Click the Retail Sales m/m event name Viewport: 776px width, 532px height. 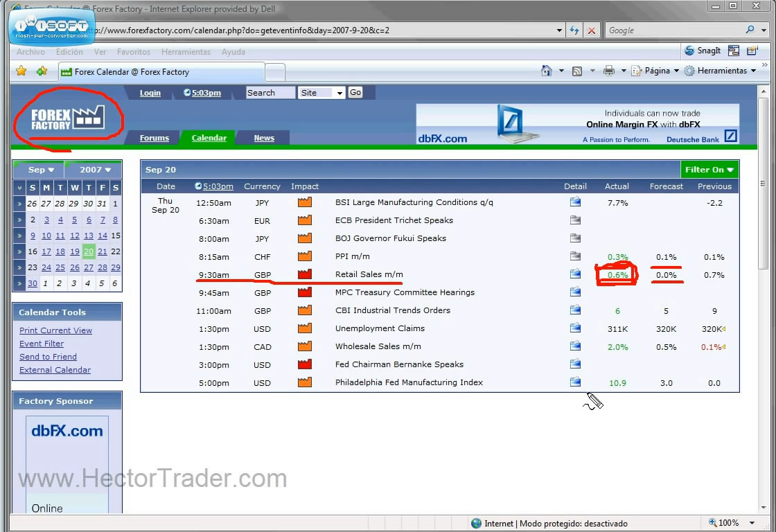[369, 274]
